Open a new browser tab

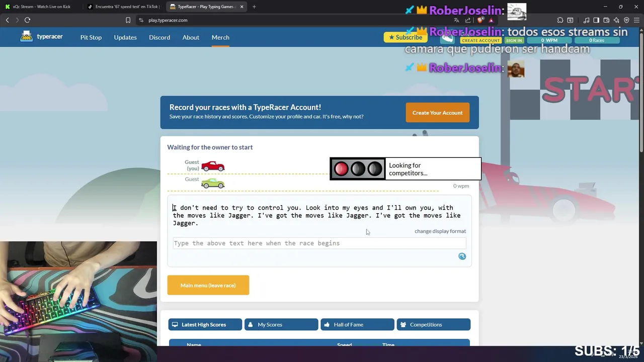click(x=254, y=7)
